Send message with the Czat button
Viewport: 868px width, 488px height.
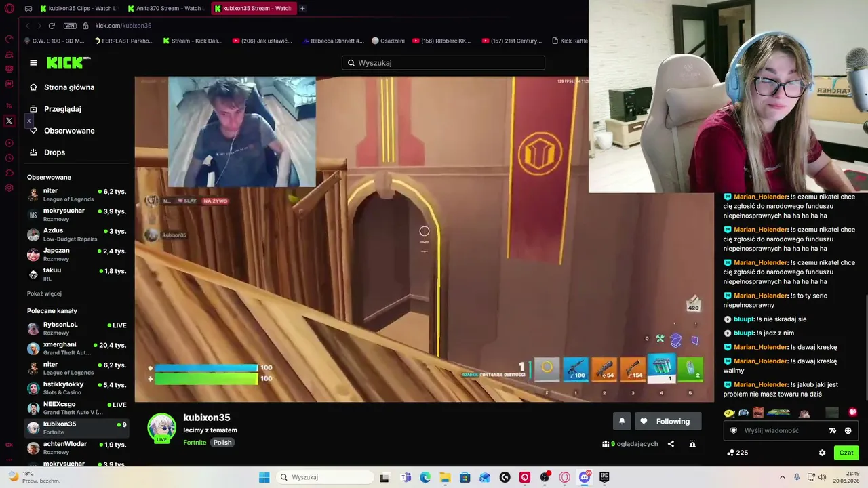846,453
